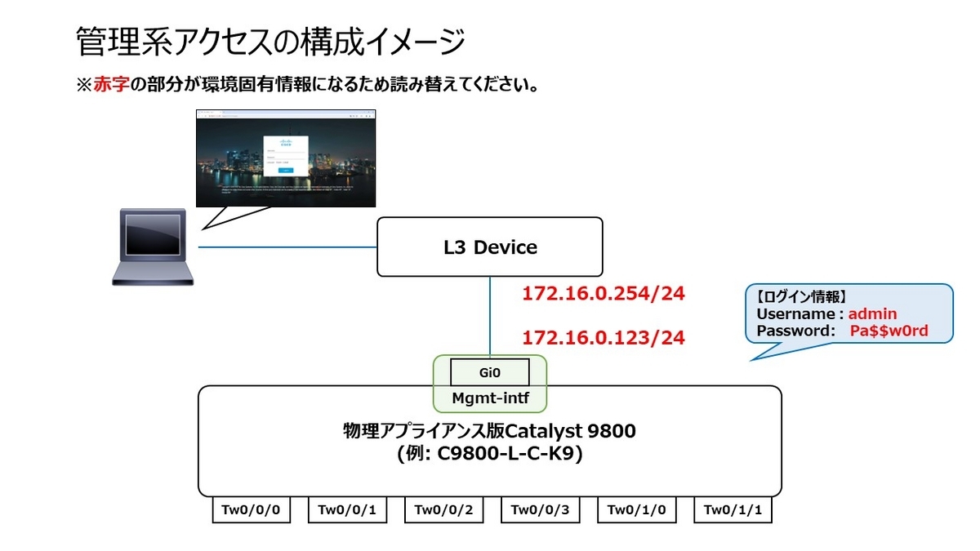Select the Tw0/1/0 port box

pyautogui.click(x=636, y=510)
